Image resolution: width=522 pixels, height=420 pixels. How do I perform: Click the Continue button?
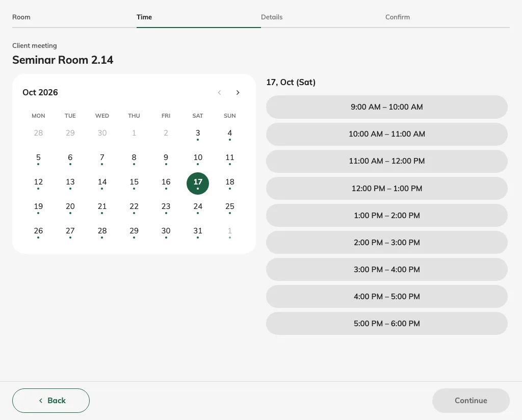471,401
